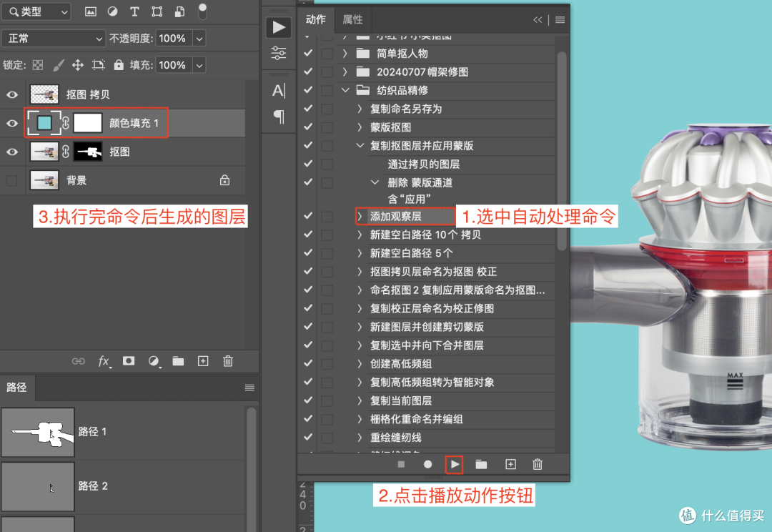The width and height of the screenshot is (772, 532).
Task: Click the link layers icon
Action: 79,361
